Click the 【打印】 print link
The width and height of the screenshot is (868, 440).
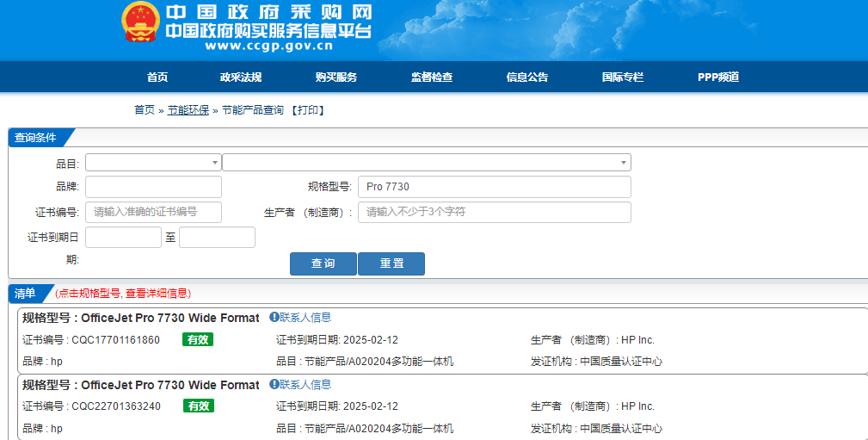pos(307,110)
